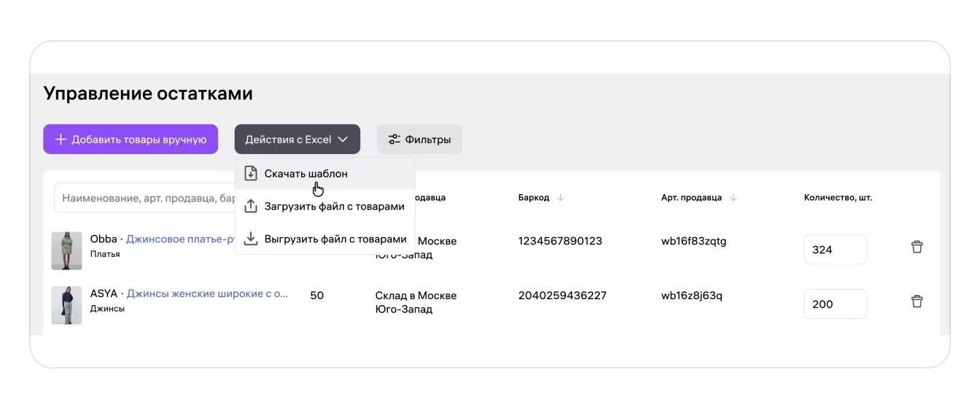Click the ASYA jeans product thumbnail
The height and width of the screenshot is (408, 980).
tap(66, 305)
